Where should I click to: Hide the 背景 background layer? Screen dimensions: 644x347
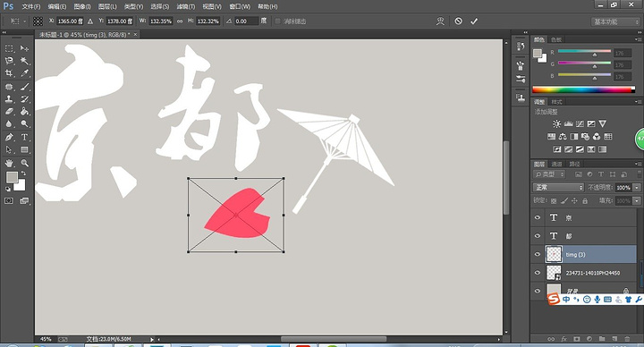[538, 291]
